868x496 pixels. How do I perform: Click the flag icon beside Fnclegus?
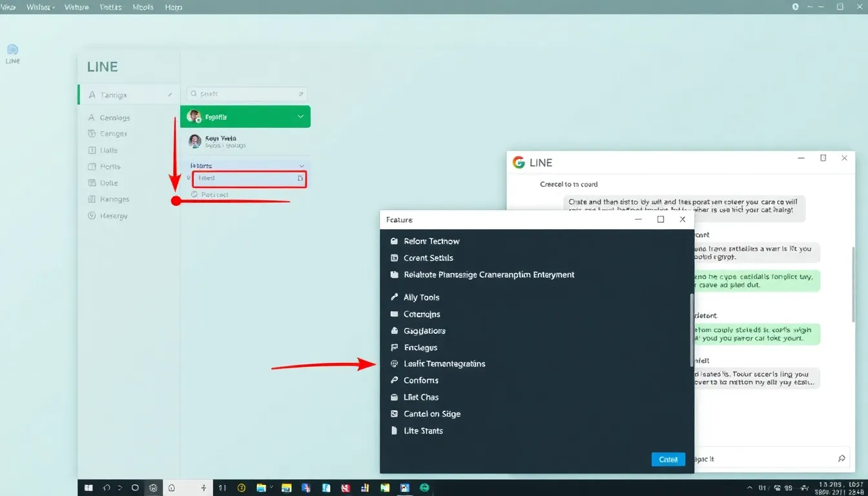(x=395, y=347)
